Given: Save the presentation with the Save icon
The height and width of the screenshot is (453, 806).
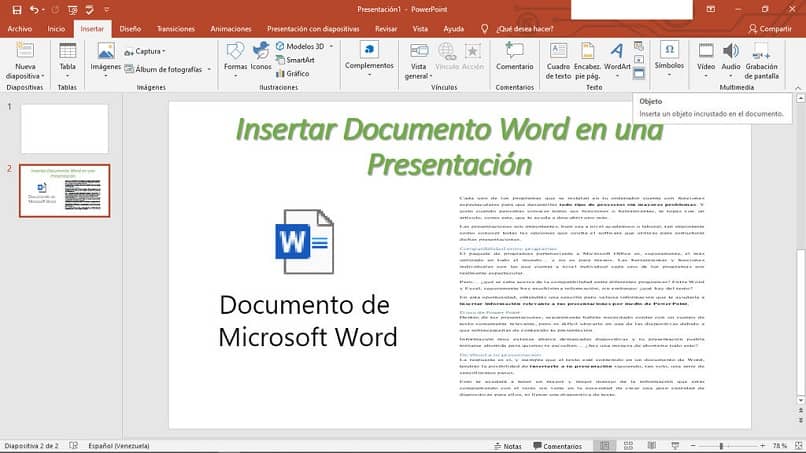Looking at the screenshot, I should 17,9.
